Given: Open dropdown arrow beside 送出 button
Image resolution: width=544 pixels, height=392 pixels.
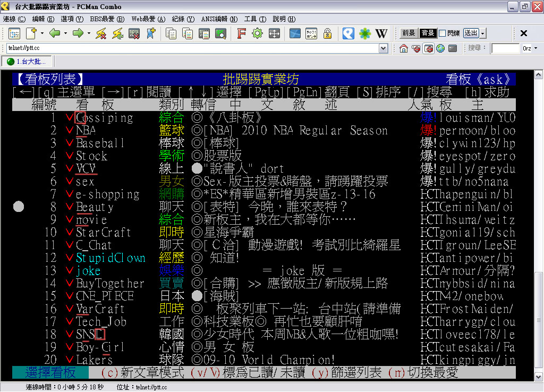Looking at the screenshot, I should 483,33.
